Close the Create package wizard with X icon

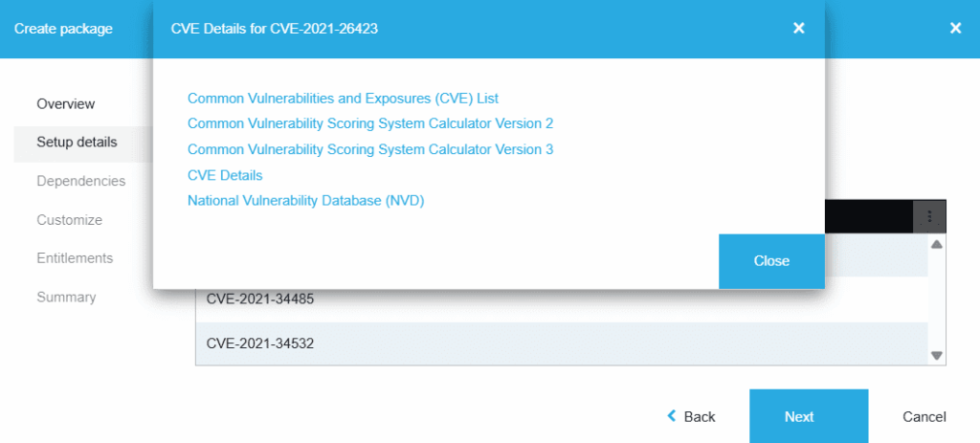click(x=954, y=29)
